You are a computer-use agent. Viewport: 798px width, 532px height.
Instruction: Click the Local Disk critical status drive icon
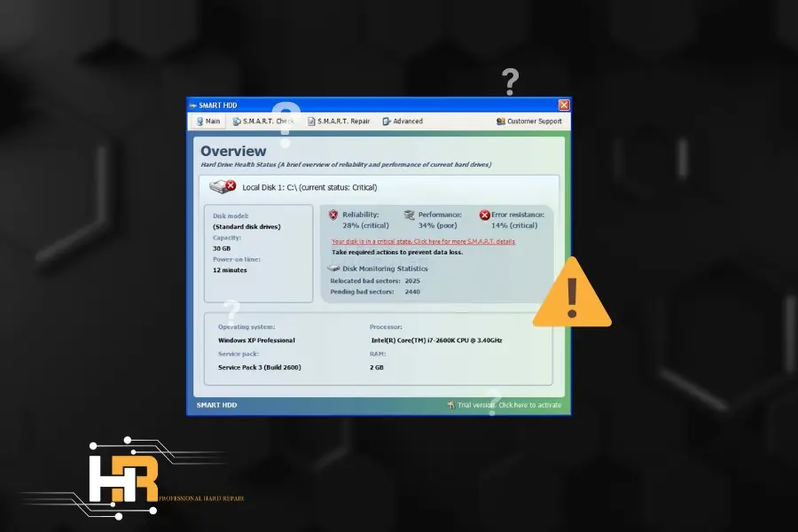pos(222,187)
